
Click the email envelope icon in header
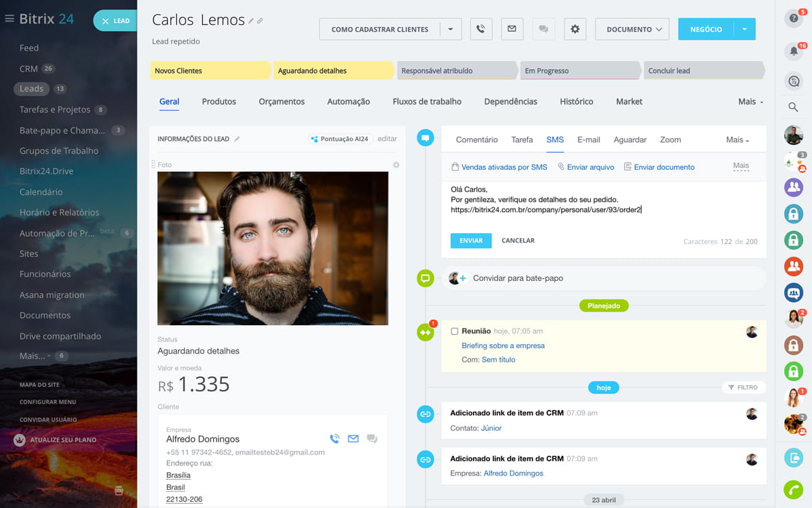click(x=512, y=29)
